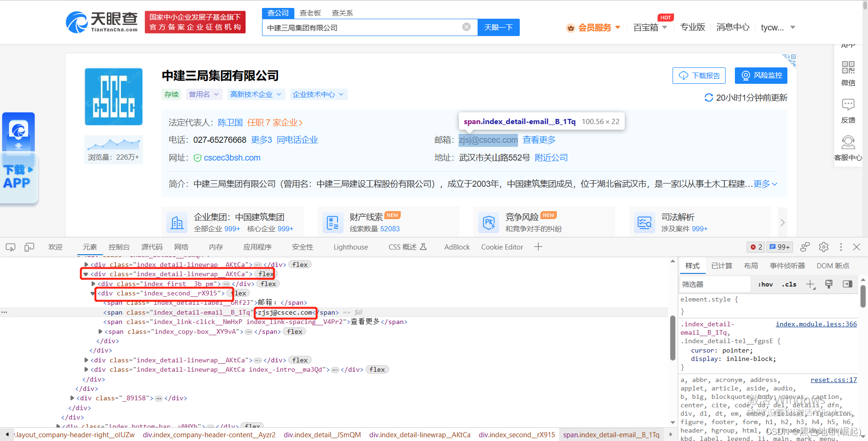Click 同电话企业 link
868x441 pixels.
[297, 140]
